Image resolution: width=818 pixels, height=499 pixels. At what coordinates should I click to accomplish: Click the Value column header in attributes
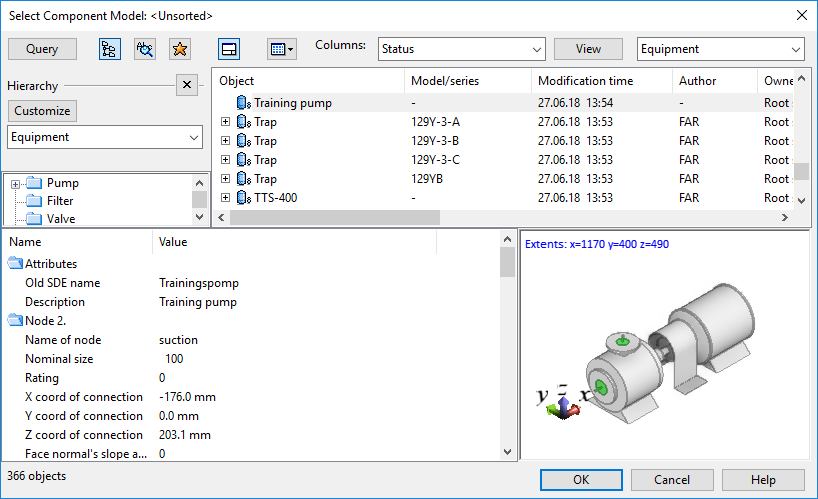pos(295,242)
